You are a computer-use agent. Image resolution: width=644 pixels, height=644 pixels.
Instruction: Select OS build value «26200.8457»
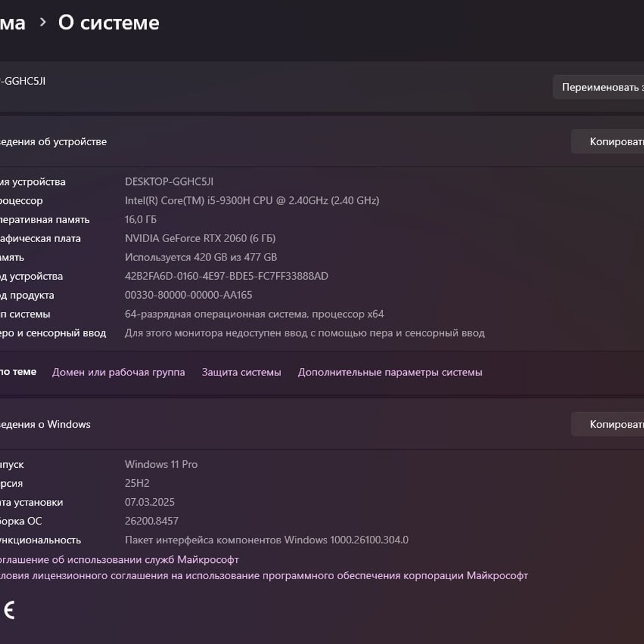click(x=152, y=521)
